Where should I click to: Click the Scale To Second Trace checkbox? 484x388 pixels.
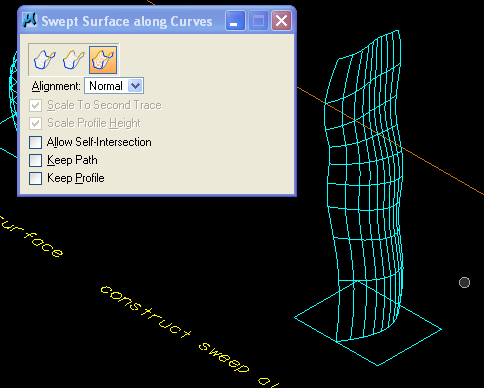point(35,106)
